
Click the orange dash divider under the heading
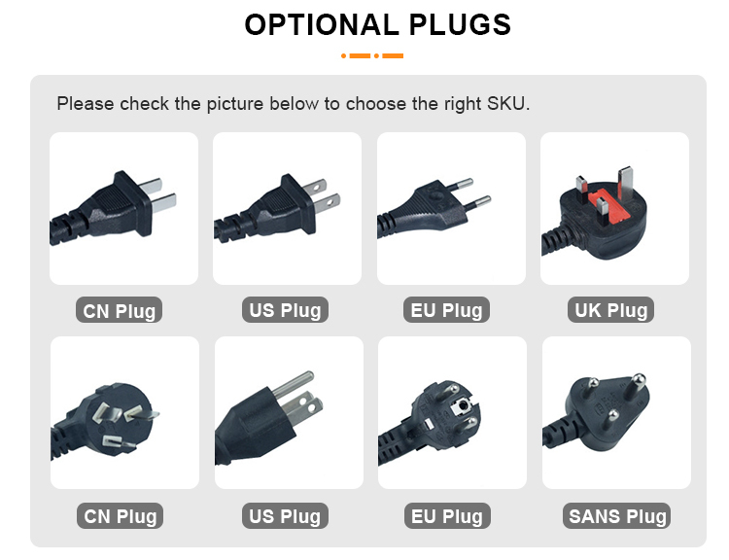point(372,55)
